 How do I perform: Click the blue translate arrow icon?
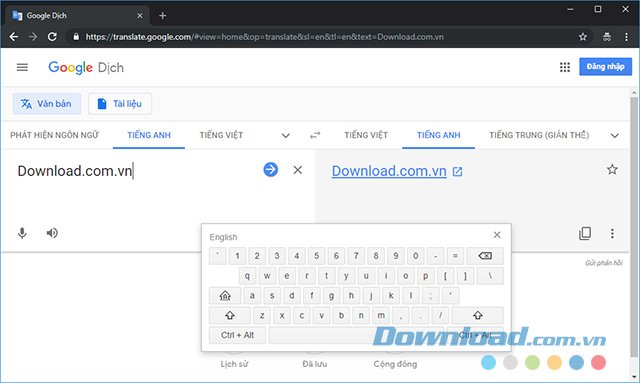(271, 169)
